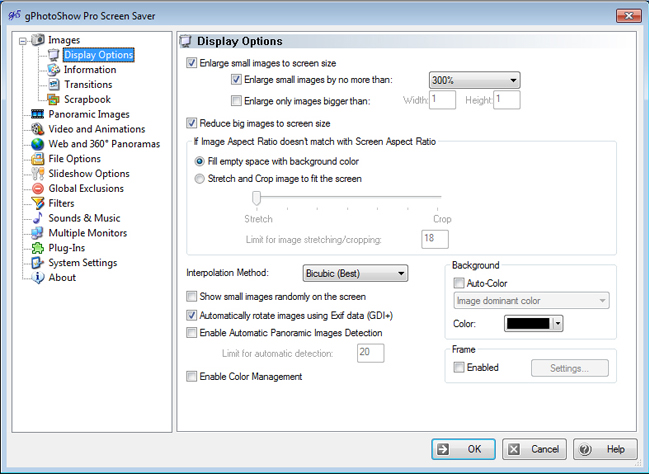
Task: Click the Global Exclusions red icon
Action: click(x=38, y=188)
